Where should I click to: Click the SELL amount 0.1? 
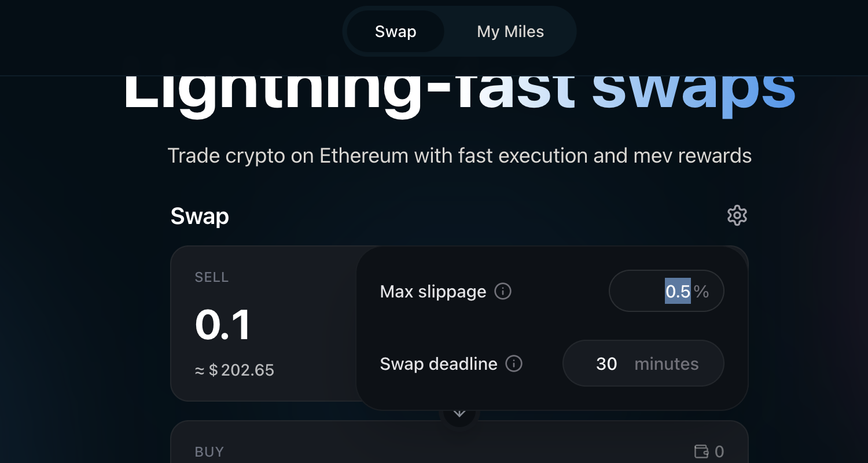pyautogui.click(x=223, y=324)
